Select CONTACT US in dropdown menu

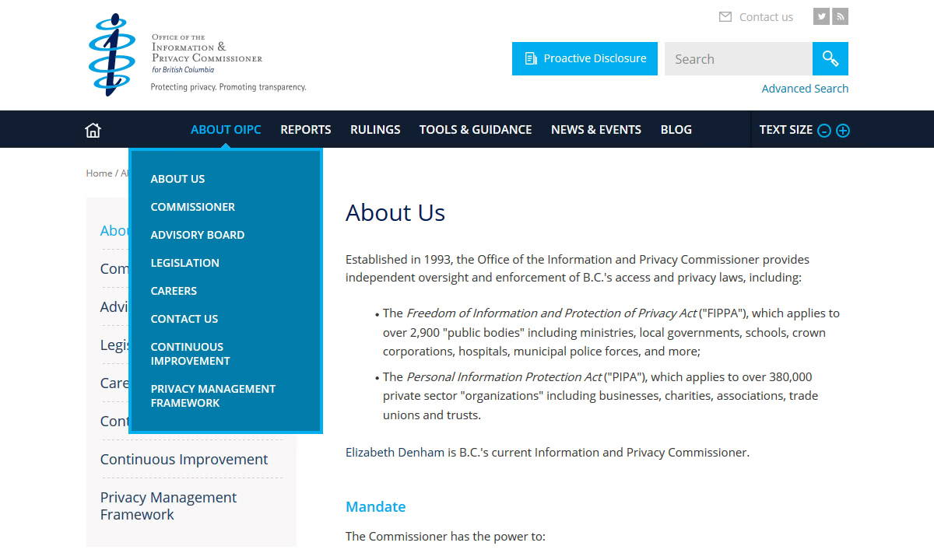[x=184, y=319]
